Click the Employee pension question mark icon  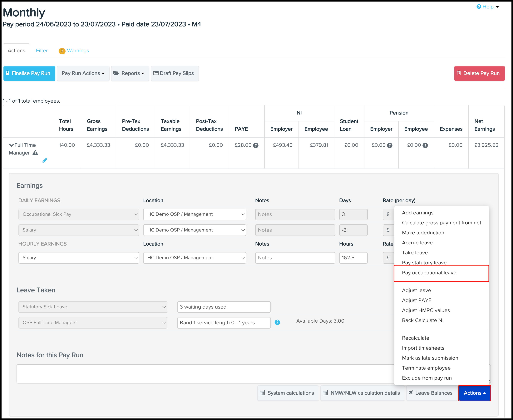425,145
